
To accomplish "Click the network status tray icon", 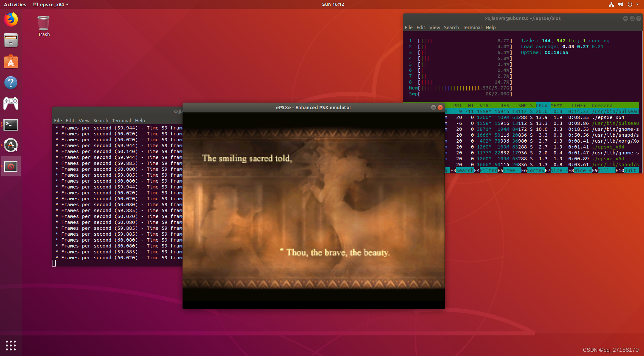I will click(x=611, y=4).
